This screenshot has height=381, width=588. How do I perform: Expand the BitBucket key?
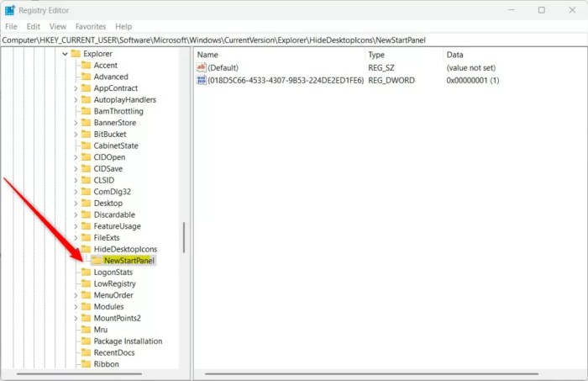(76, 135)
